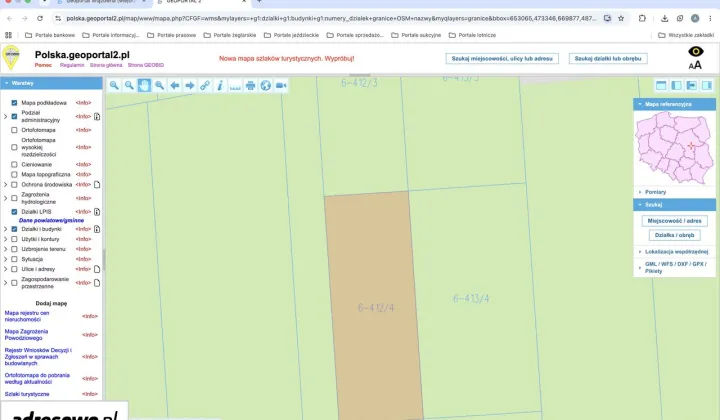720x420 pixels.
Task: Select the measure ruler tool
Action: (235, 85)
